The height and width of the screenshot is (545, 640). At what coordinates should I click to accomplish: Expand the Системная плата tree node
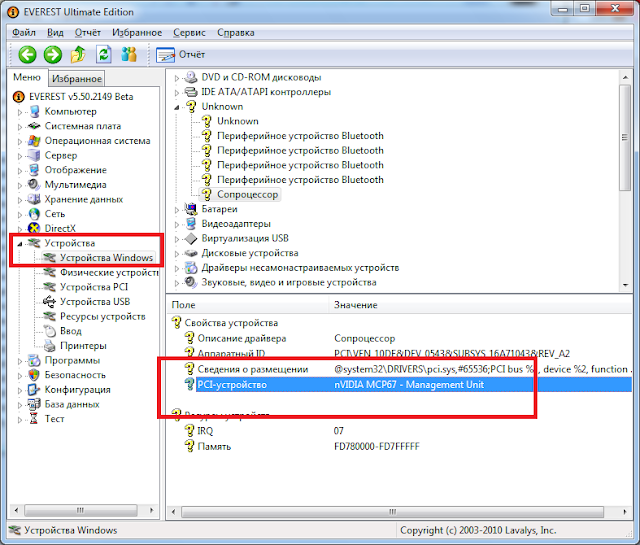coord(20,127)
